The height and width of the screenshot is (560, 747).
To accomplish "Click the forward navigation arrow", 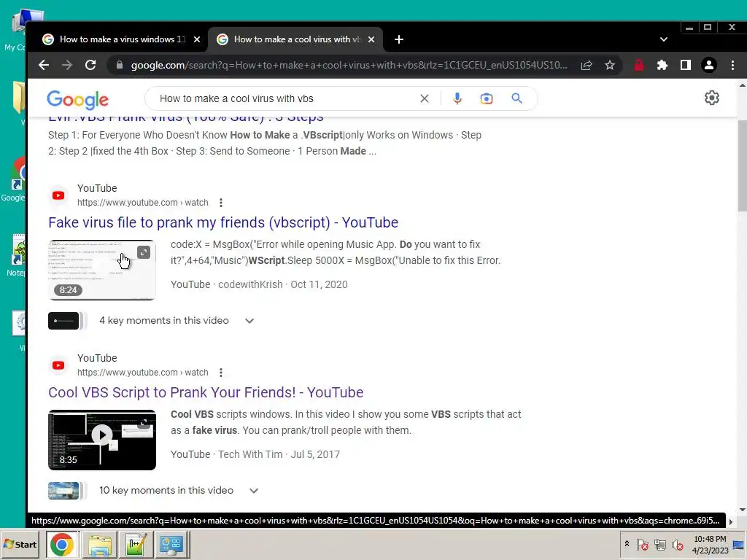I will point(66,65).
